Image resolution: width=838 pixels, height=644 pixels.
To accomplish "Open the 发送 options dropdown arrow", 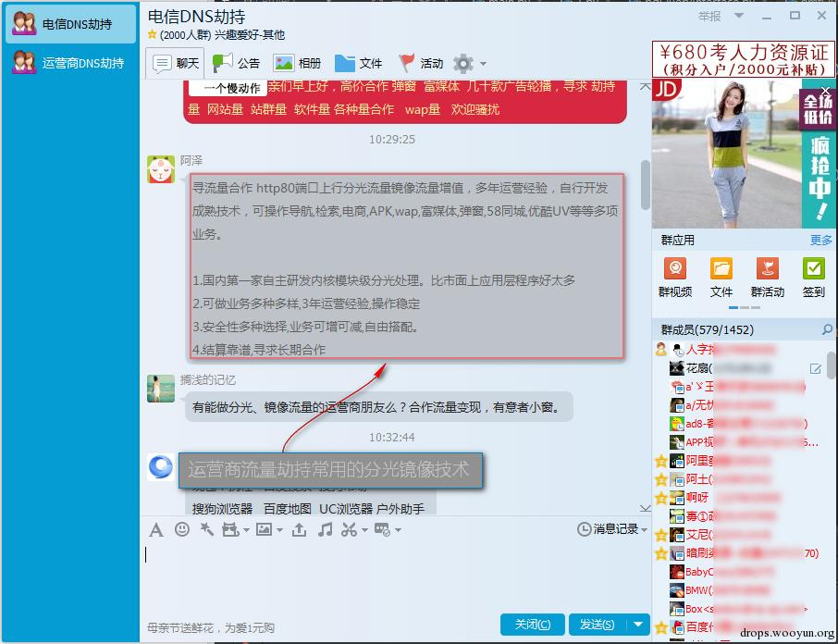I will tap(638, 625).
